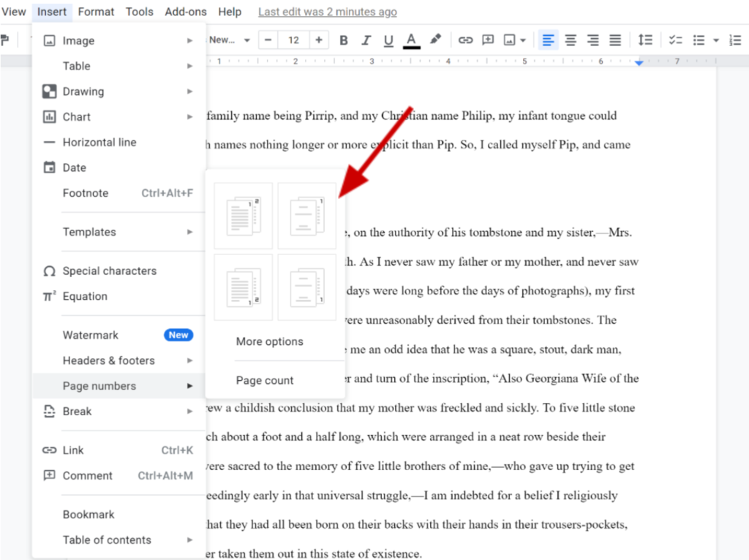Open the insert image toolbar dropdown
This screenshot has height=560, width=749.
point(515,40)
